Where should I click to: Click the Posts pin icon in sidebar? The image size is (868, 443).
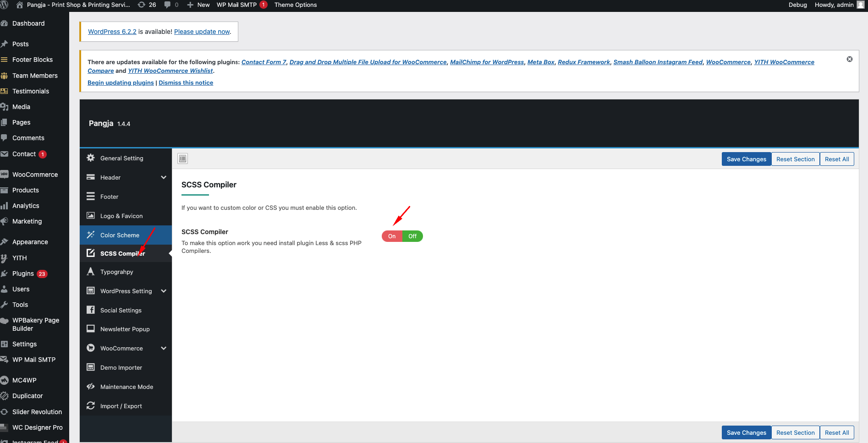click(4, 44)
